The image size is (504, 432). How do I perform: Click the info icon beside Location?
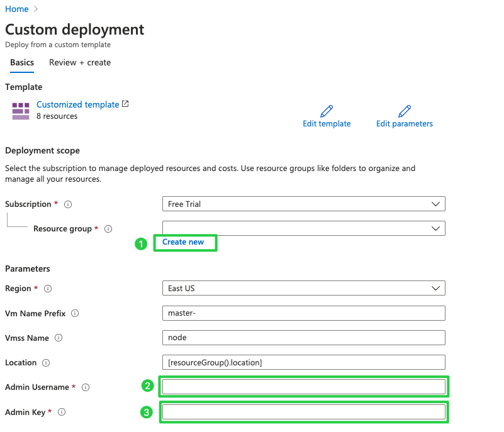click(47, 363)
